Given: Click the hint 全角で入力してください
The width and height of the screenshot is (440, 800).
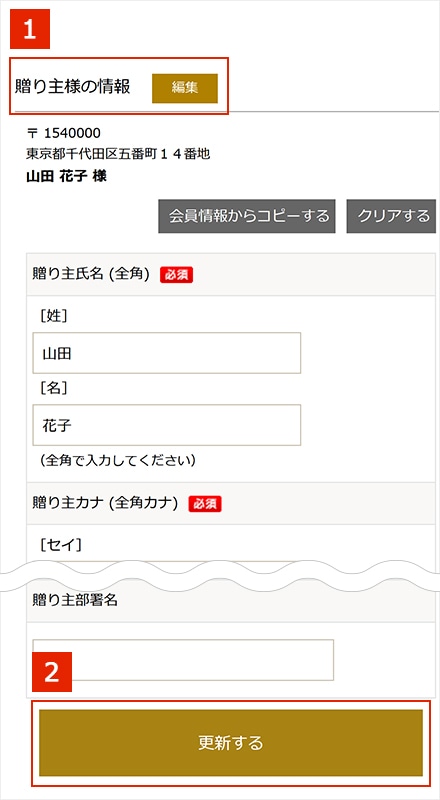Looking at the screenshot, I should (x=118, y=461).
